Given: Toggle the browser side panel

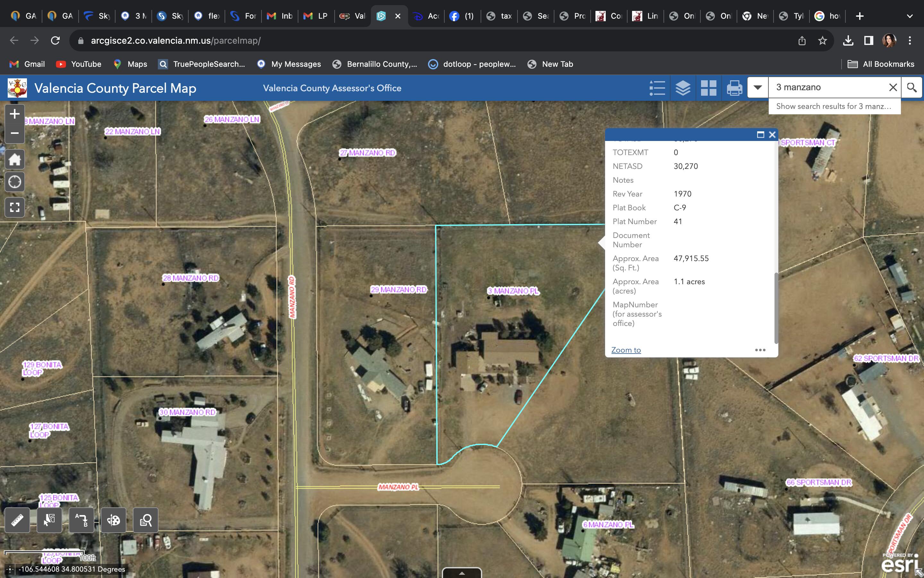Looking at the screenshot, I should pyautogui.click(x=868, y=40).
